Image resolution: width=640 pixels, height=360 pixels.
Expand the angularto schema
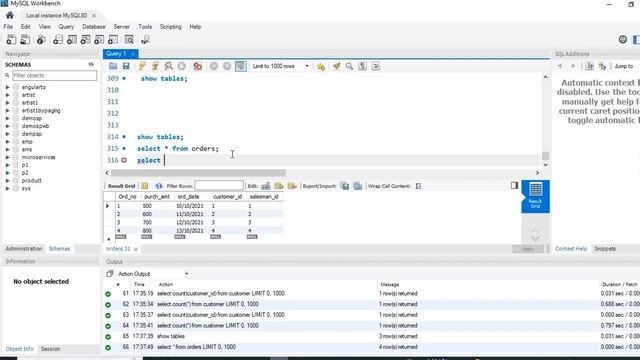click(7, 87)
